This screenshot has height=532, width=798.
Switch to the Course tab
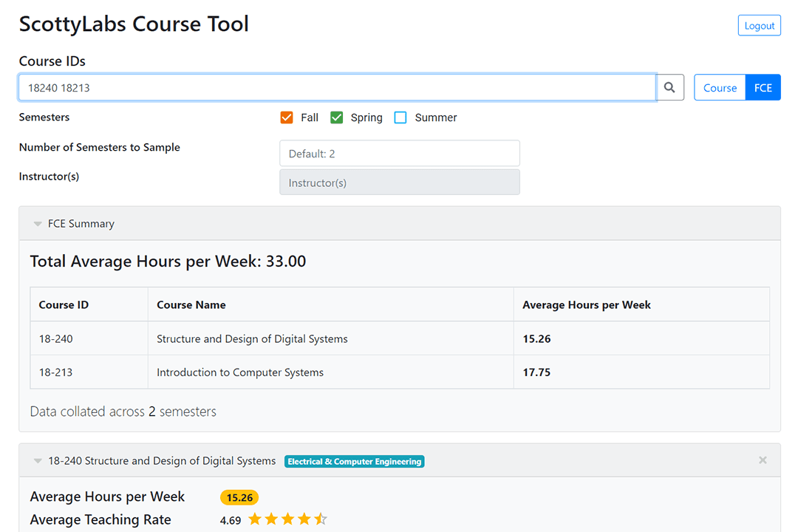point(720,87)
